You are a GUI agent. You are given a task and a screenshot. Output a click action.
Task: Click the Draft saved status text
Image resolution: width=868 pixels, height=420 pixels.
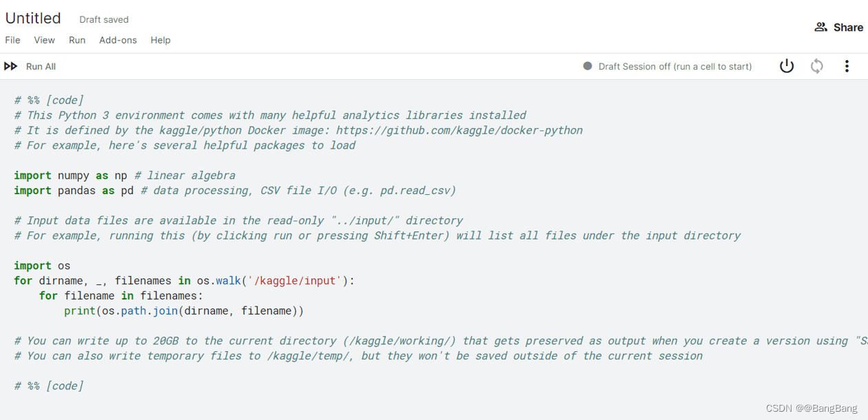(104, 19)
